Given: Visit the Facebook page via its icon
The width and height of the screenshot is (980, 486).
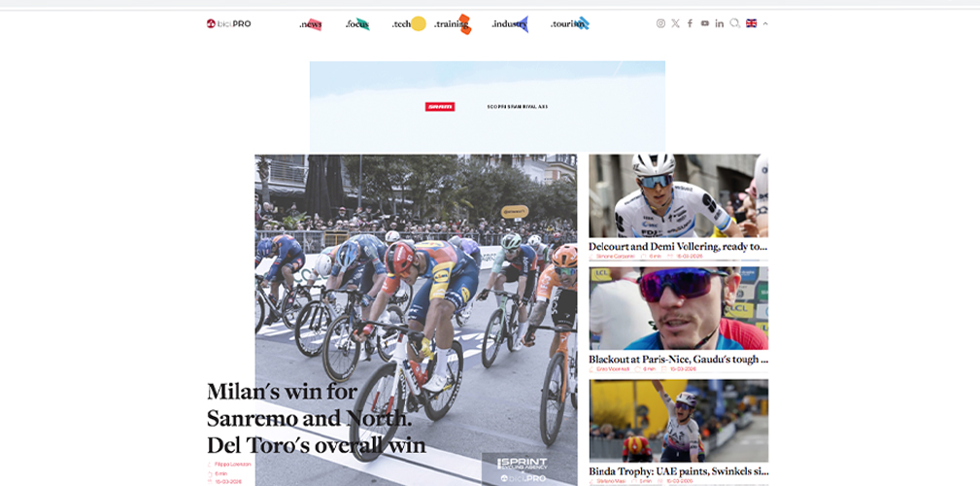Looking at the screenshot, I should coord(690,23).
